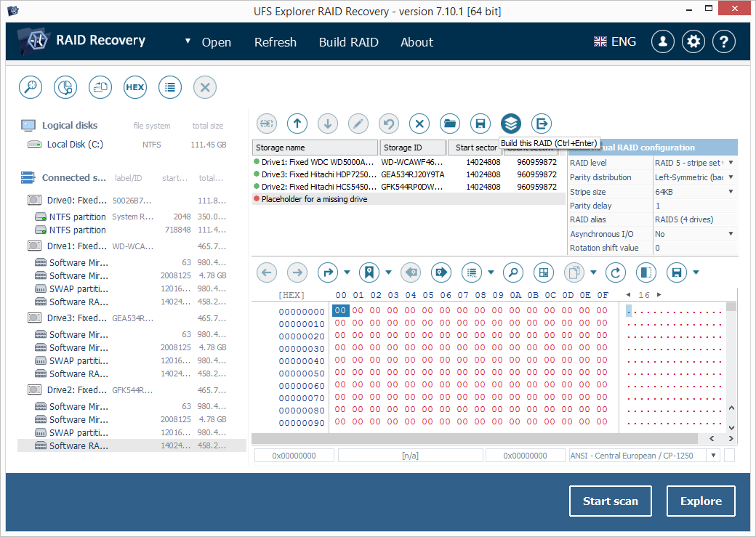
Task: Click Storage ID column header
Action: pos(413,148)
